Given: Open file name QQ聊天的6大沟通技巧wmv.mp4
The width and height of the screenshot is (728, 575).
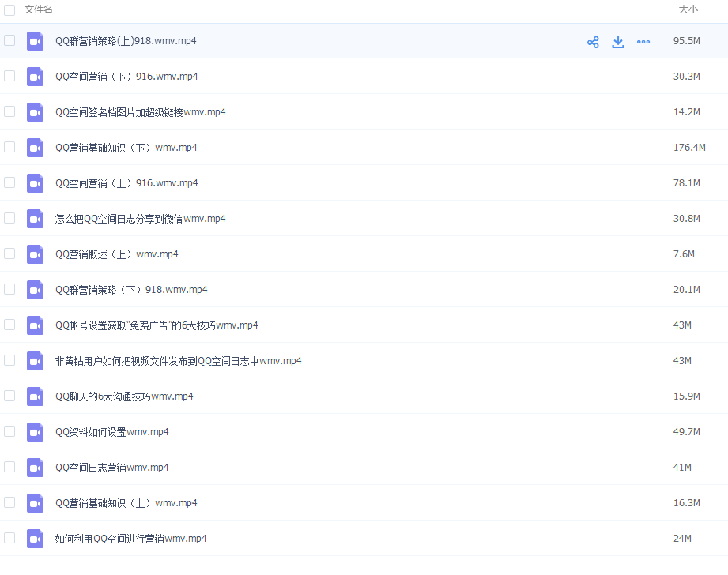Looking at the screenshot, I should [x=124, y=396].
